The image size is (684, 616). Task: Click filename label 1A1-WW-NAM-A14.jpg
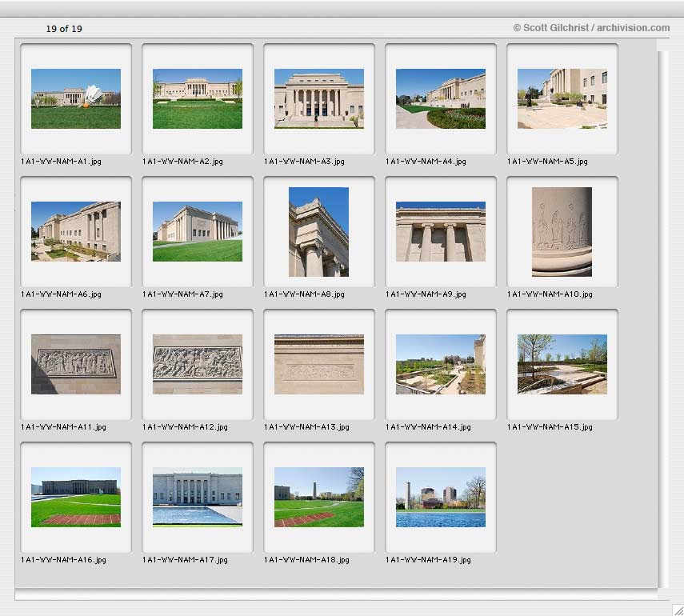tap(428, 427)
